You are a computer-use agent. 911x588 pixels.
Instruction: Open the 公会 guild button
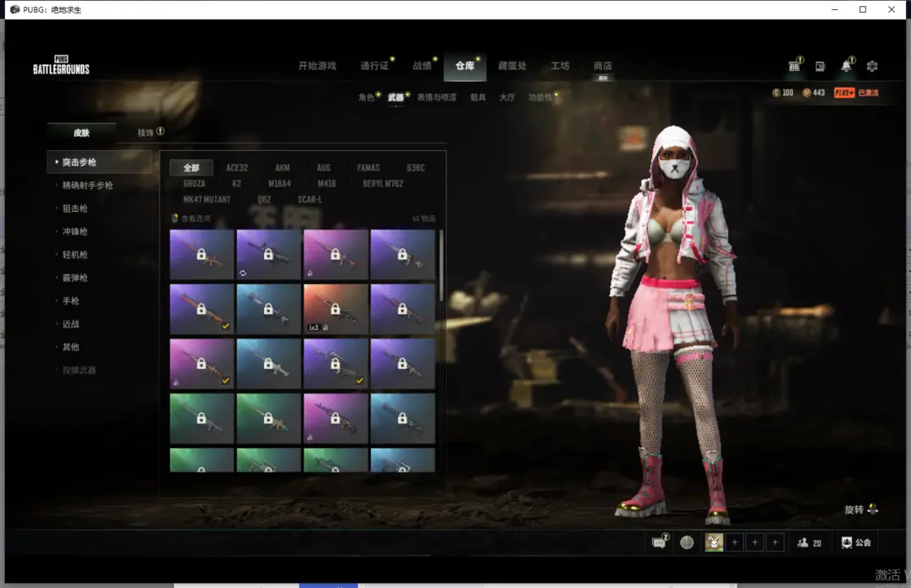point(856,542)
